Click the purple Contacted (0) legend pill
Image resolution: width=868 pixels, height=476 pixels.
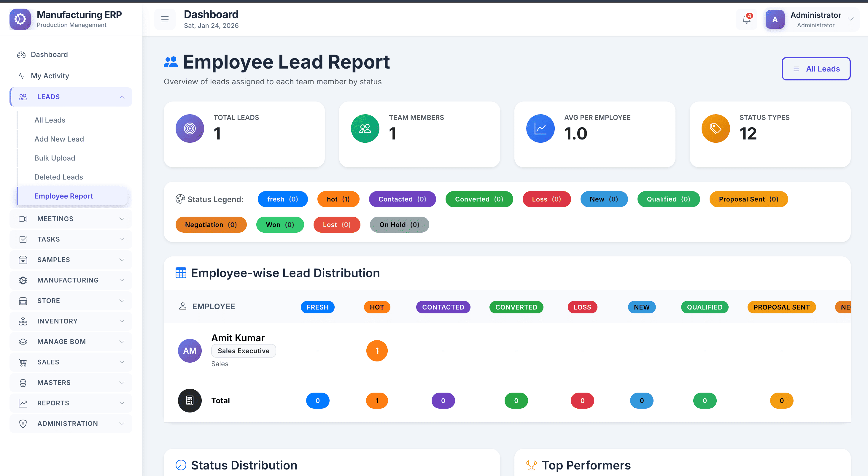pos(402,199)
